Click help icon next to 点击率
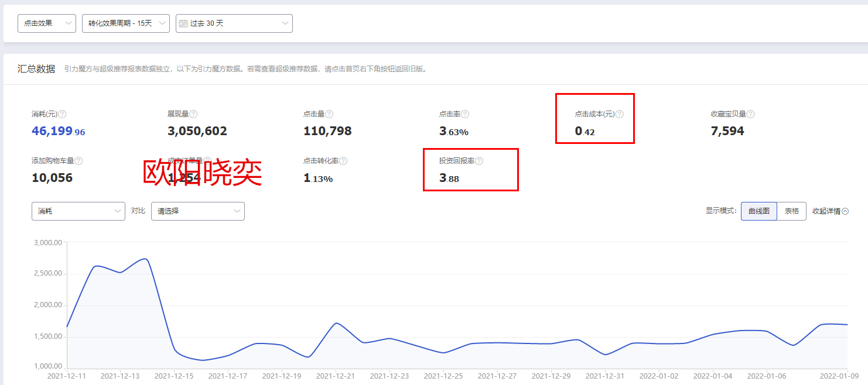 pyautogui.click(x=465, y=115)
